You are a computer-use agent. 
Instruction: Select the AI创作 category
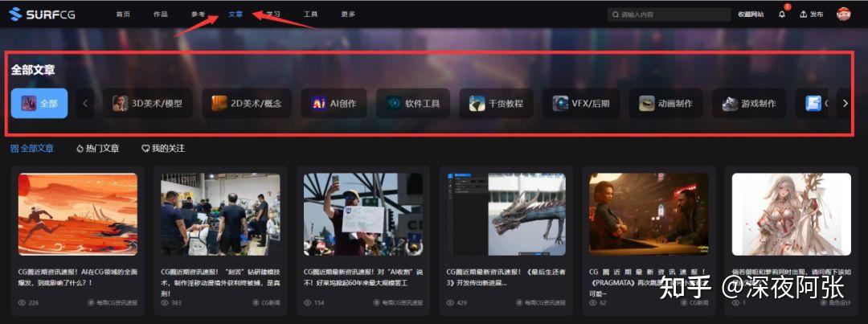click(334, 103)
